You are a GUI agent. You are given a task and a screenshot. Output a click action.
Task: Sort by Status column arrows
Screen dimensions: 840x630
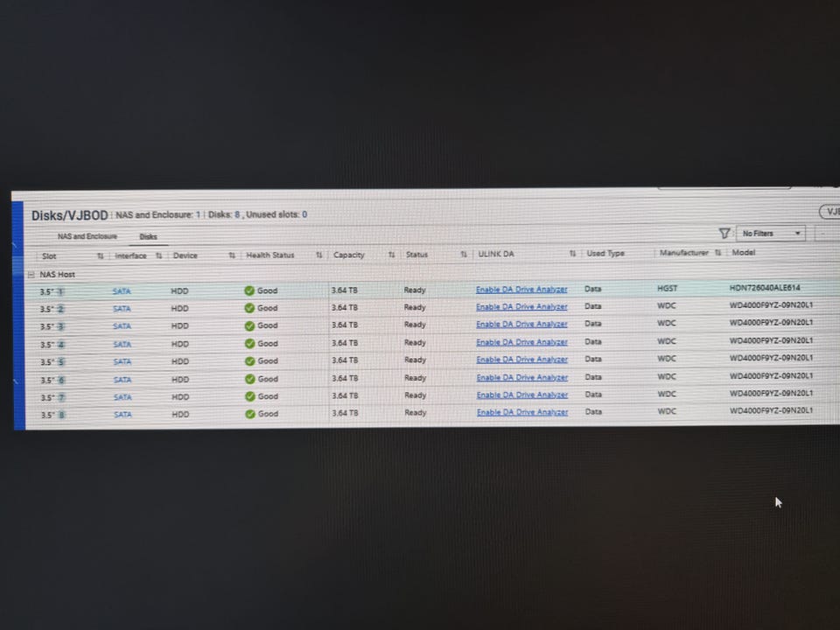464,254
